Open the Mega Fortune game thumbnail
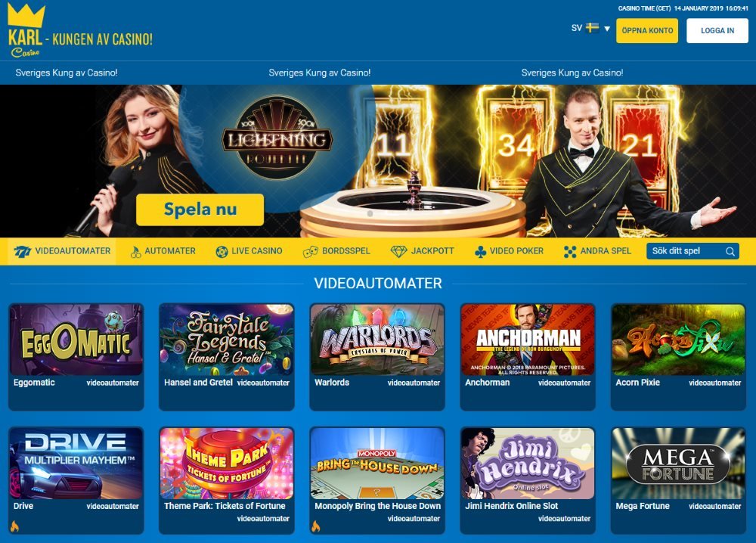Viewport: 756px width, 543px height. [678, 464]
